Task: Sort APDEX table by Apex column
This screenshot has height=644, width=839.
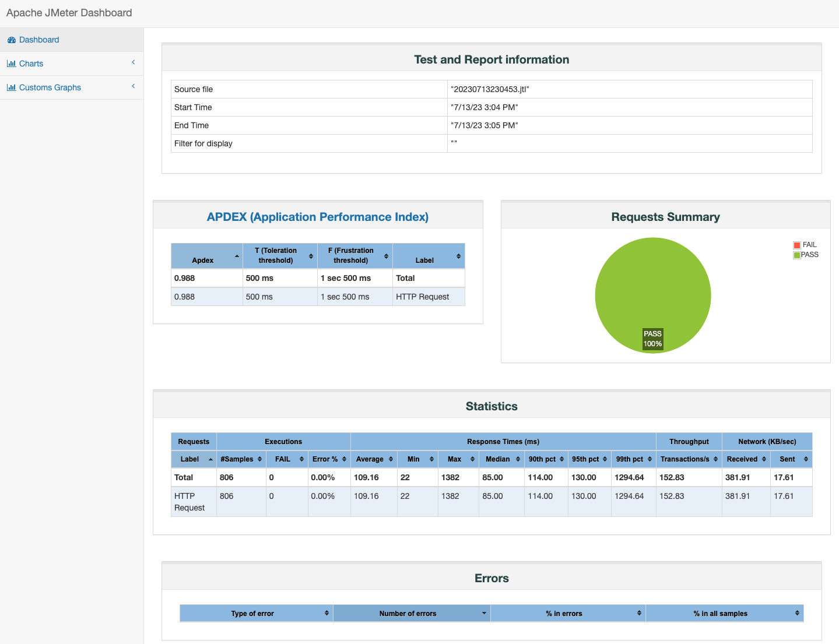Action: pos(207,256)
